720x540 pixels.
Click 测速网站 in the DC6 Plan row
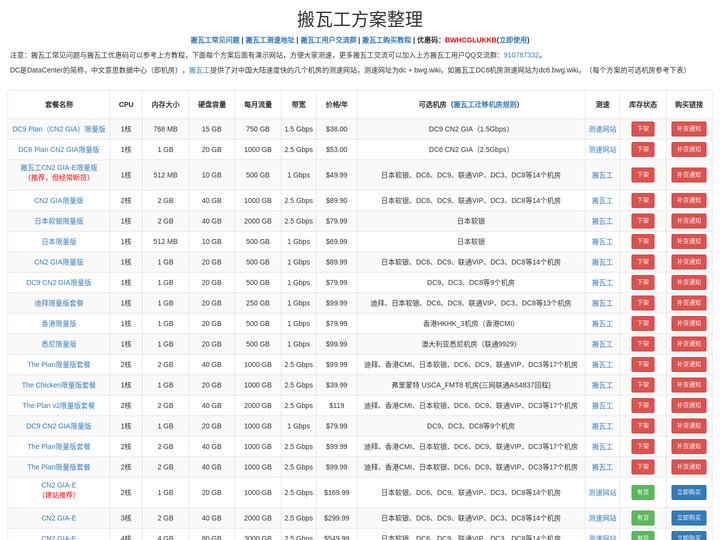coord(602,150)
